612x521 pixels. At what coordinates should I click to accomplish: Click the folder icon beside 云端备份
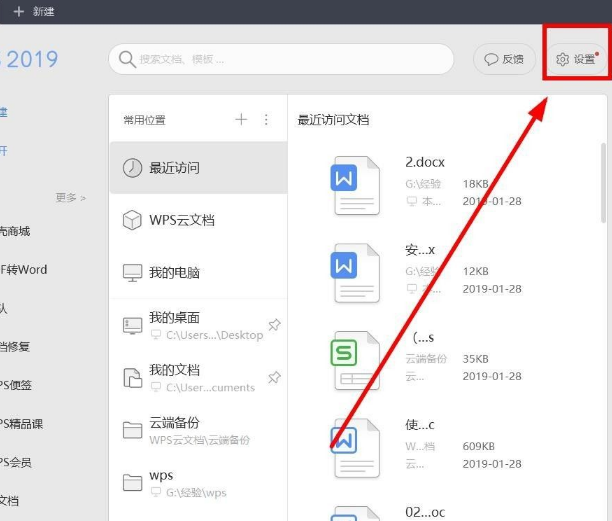pyautogui.click(x=132, y=430)
